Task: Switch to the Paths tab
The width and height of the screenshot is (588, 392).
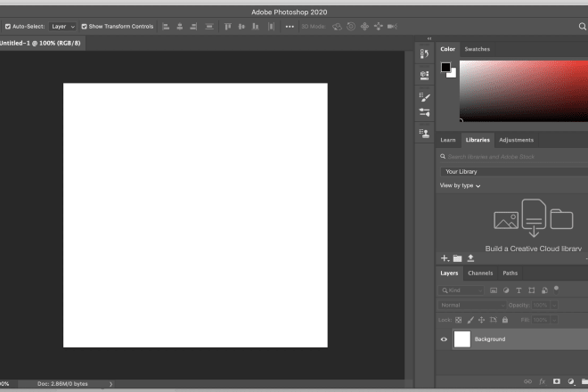Action: coord(510,274)
